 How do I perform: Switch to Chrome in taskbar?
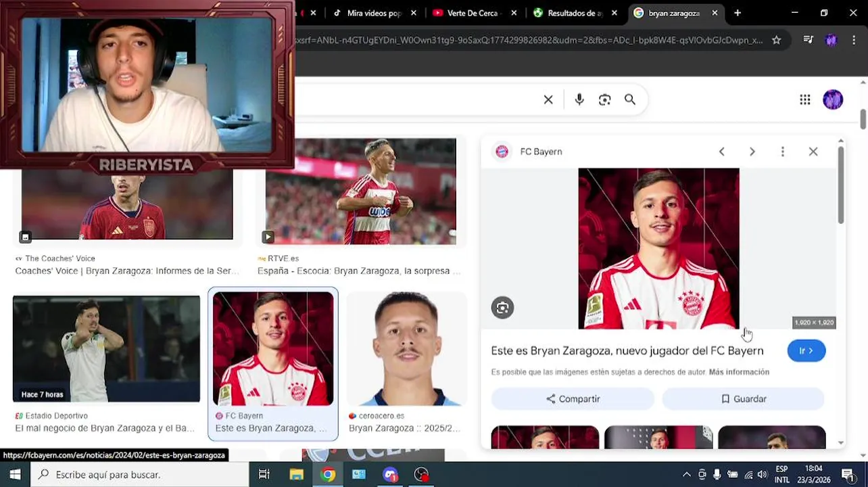pyautogui.click(x=328, y=475)
